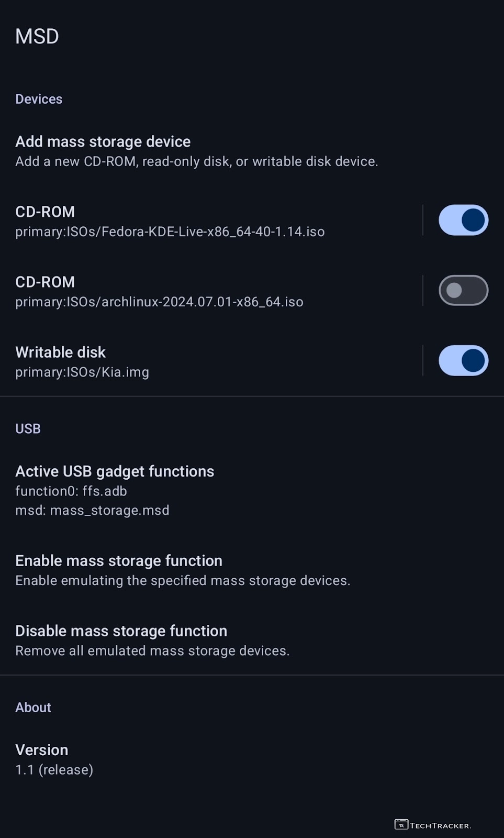Select Disable mass storage function

pyautogui.click(x=152, y=640)
